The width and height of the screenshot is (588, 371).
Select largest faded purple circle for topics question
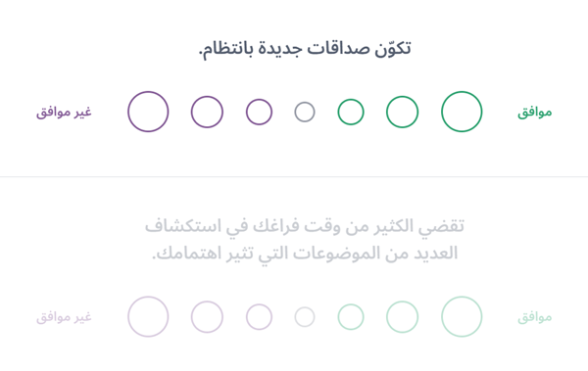[x=148, y=316]
